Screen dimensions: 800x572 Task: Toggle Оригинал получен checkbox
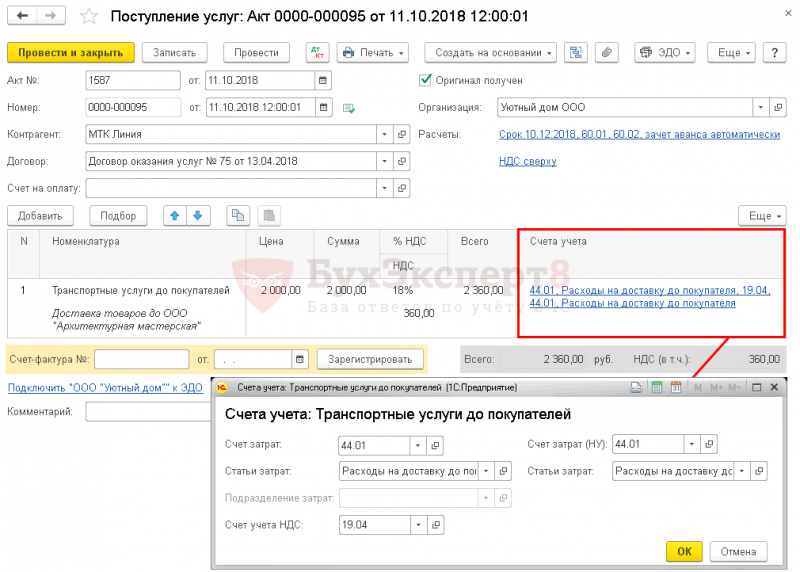[424, 80]
